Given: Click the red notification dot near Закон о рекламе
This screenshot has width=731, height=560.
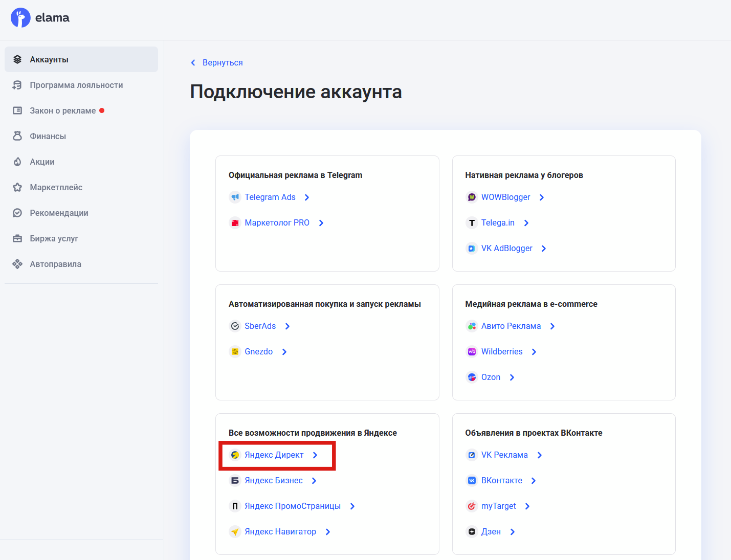Looking at the screenshot, I should (102, 109).
